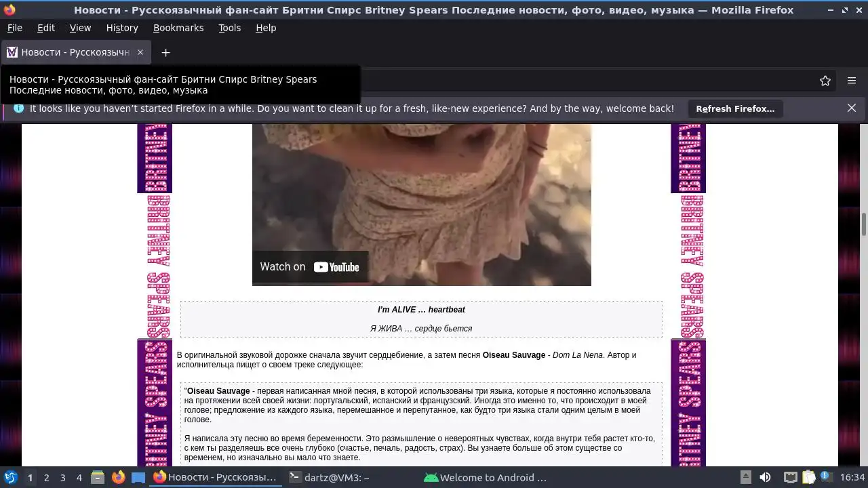Open the volume control tray icon
868x488 pixels.
click(766, 477)
